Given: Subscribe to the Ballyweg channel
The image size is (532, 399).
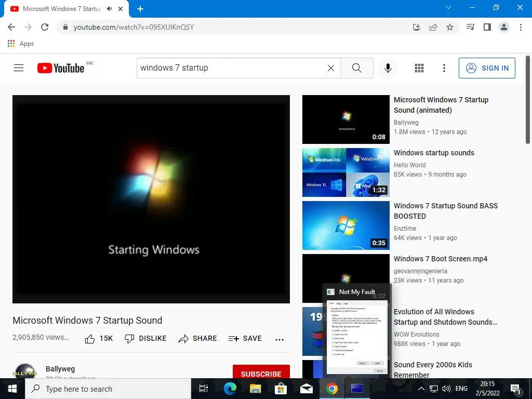Looking at the screenshot, I should (x=261, y=372).
